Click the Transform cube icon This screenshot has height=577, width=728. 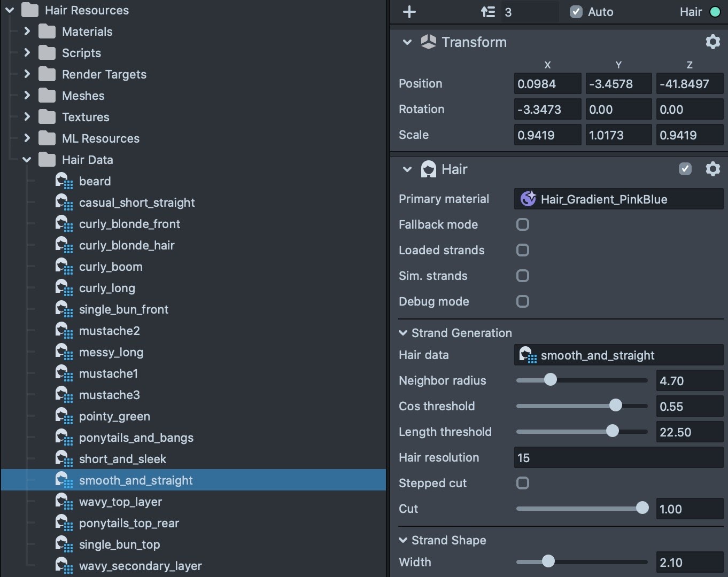pos(428,42)
